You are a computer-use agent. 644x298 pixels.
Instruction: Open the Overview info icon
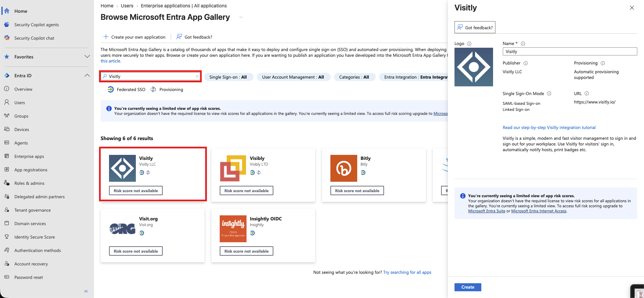click(7, 89)
